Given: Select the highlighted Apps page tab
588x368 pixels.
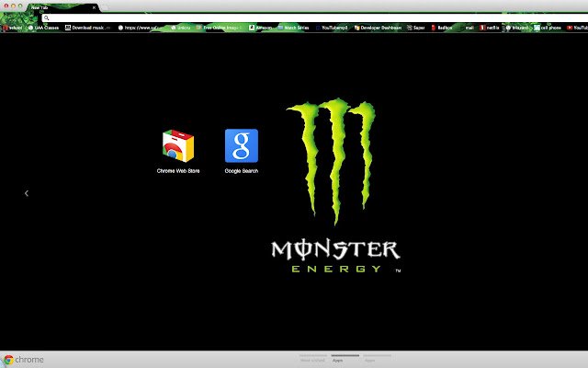Looking at the screenshot, I should (x=345, y=359).
